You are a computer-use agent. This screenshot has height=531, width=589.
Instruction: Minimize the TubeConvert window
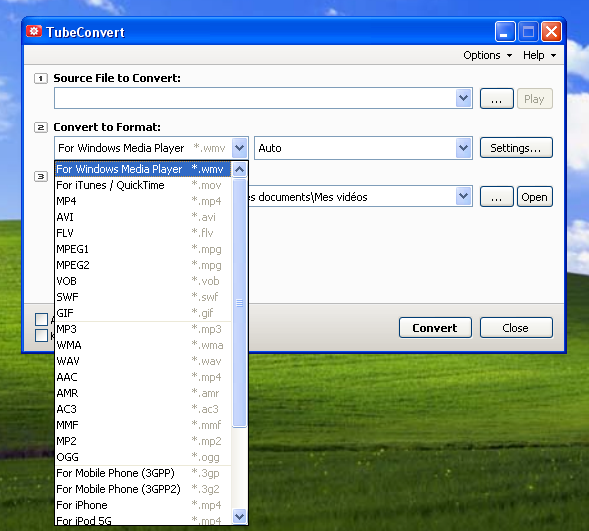click(505, 32)
